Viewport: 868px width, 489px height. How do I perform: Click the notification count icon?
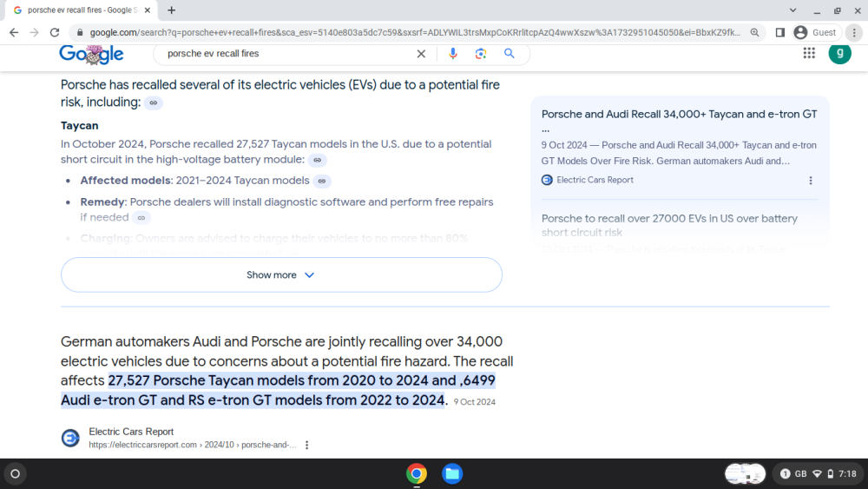(x=785, y=474)
